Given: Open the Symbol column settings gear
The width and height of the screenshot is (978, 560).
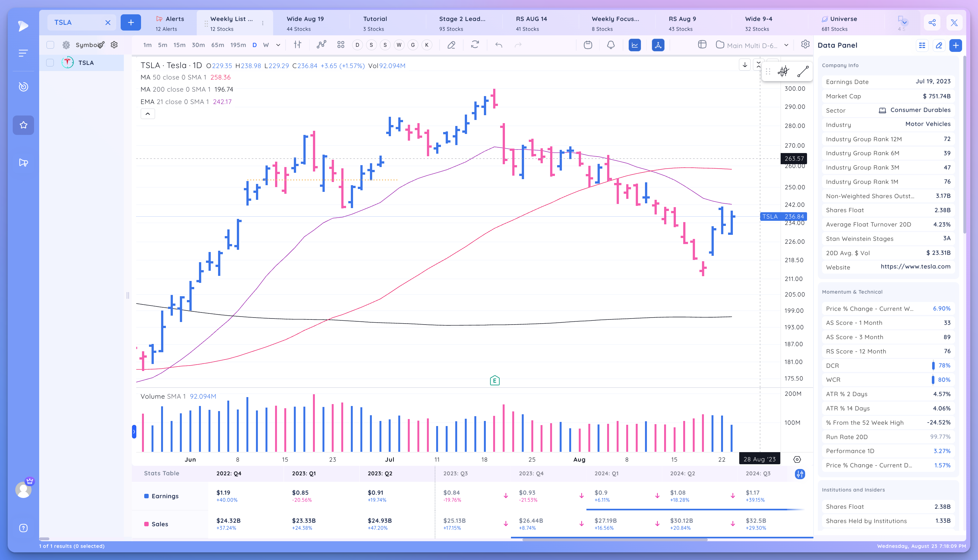Looking at the screenshot, I should click(114, 45).
